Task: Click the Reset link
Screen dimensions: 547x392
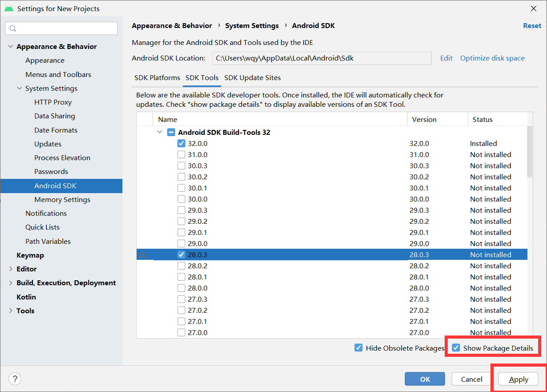Action: point(532,25)
